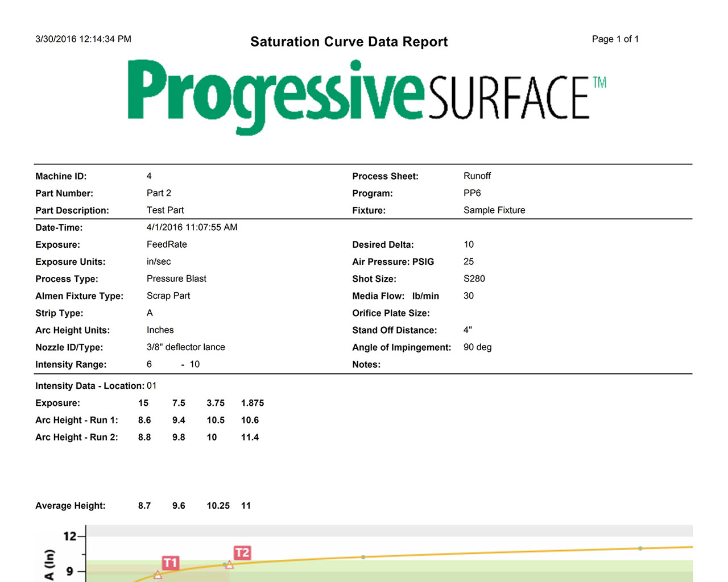This screenshot has width=728, height=582.
Task: Select Intensity Range lower value 6
Action: coord(149,364)
